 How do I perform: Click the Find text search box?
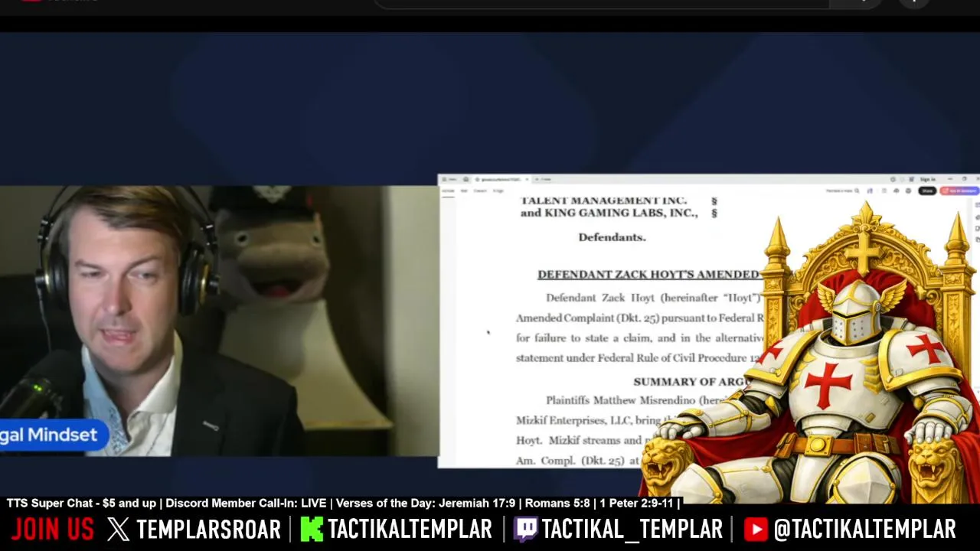843,191
